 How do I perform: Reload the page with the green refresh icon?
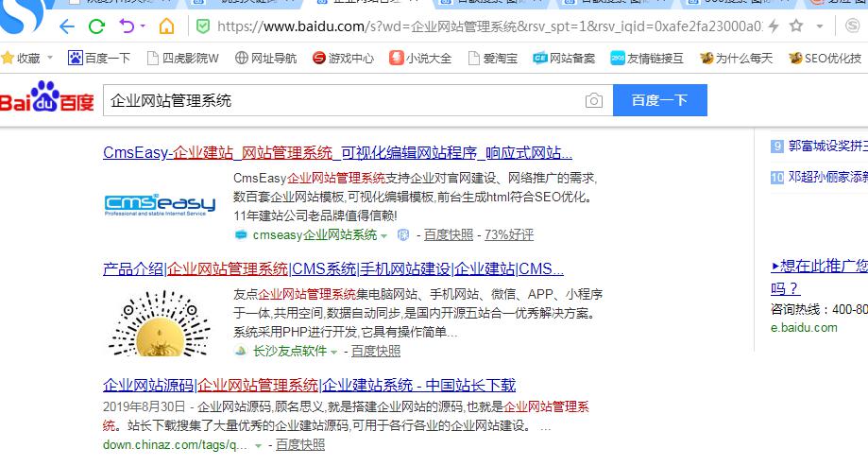click(96, 26)
